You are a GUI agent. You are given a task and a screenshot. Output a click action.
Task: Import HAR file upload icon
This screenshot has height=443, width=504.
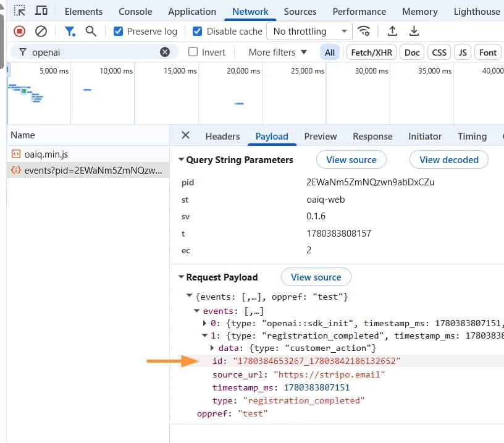pyautogui.click(x=392, y=31)
